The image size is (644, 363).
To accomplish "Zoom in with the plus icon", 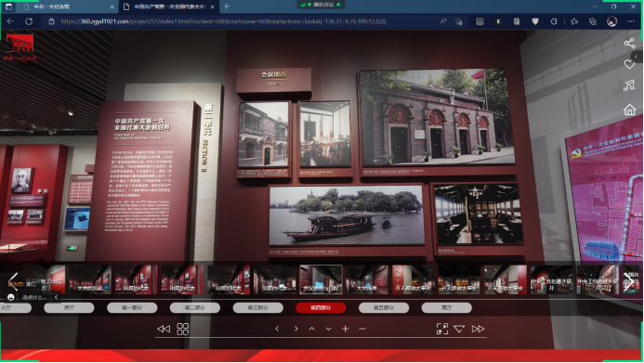I will coord(345,329).
